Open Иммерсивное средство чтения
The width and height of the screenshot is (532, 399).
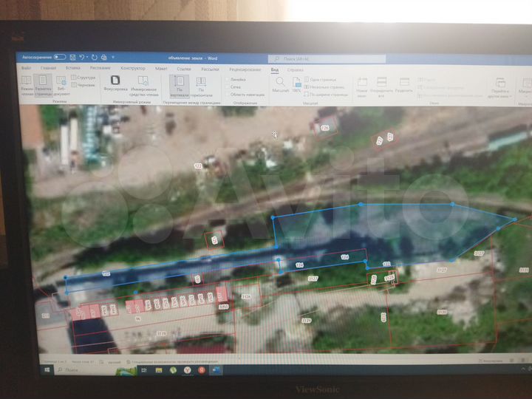pos(143,86)
